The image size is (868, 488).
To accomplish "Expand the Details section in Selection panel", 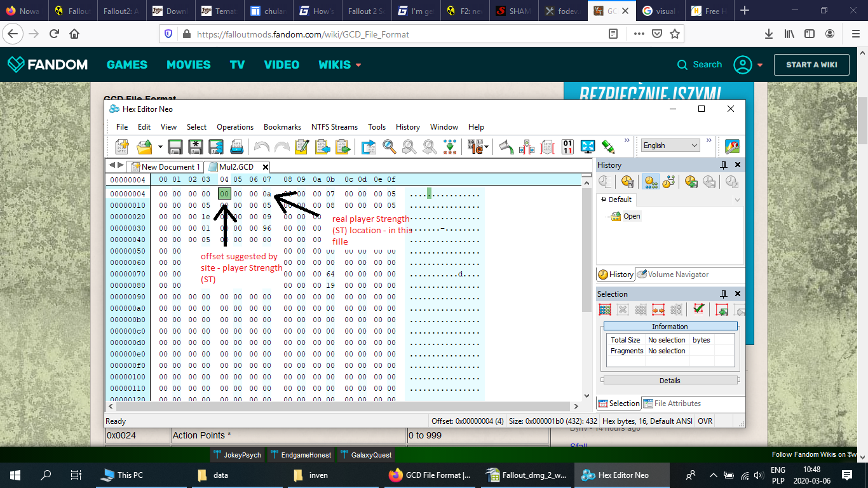I will click(670, 381).
